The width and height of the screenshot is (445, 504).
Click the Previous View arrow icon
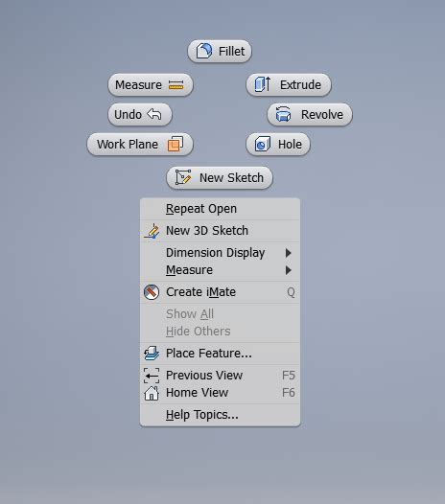tap(152, 376)
